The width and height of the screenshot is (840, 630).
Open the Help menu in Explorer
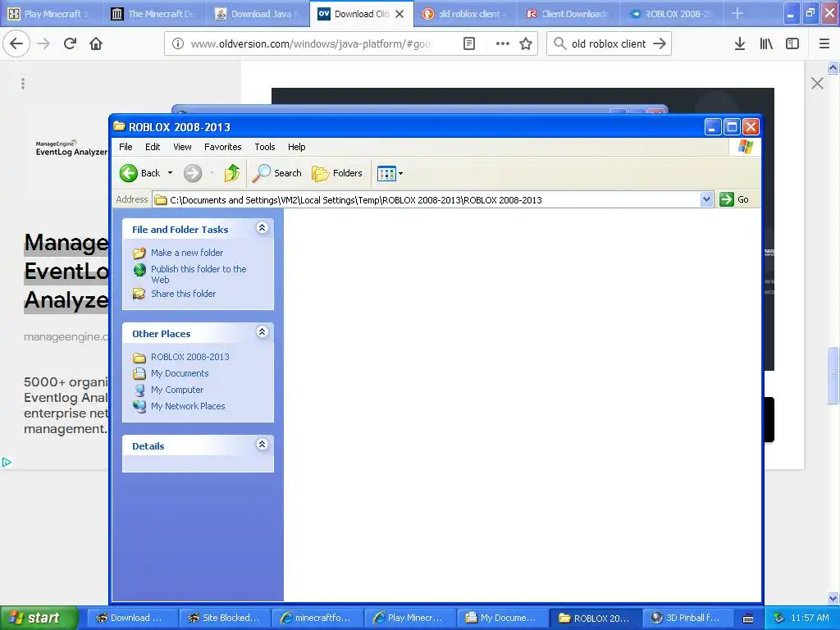[296, 147]
